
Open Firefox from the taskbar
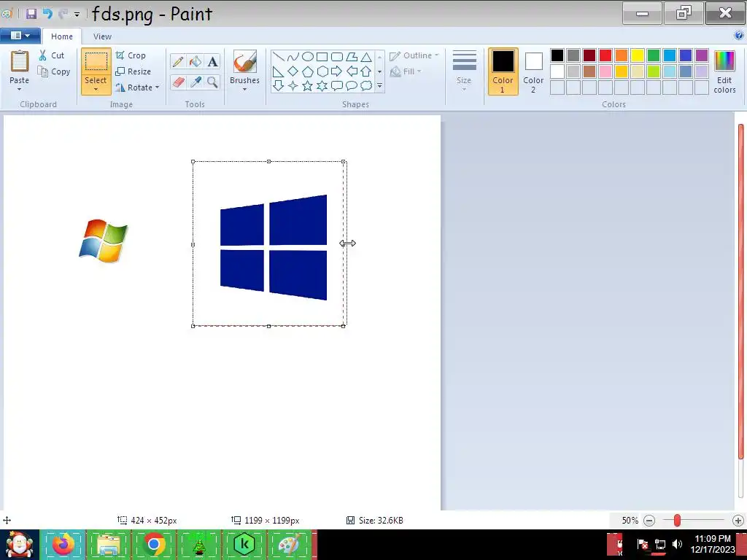[63, 544]
